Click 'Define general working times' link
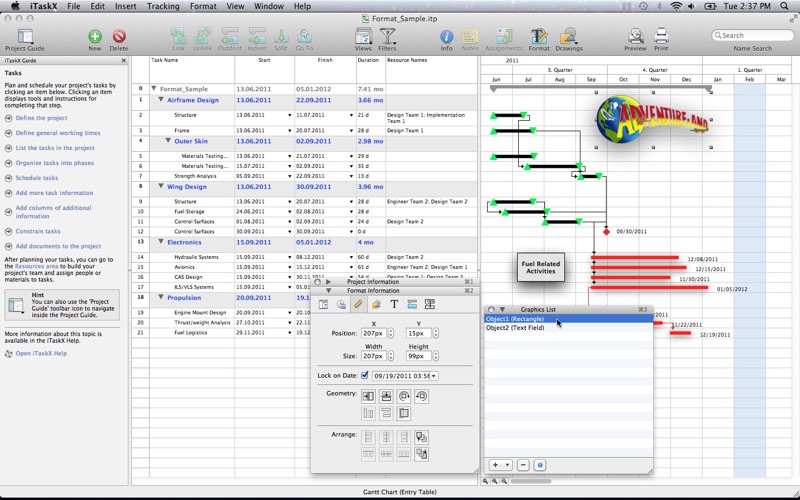The height and width of the screenshot is (500, 800). (58, 133)
